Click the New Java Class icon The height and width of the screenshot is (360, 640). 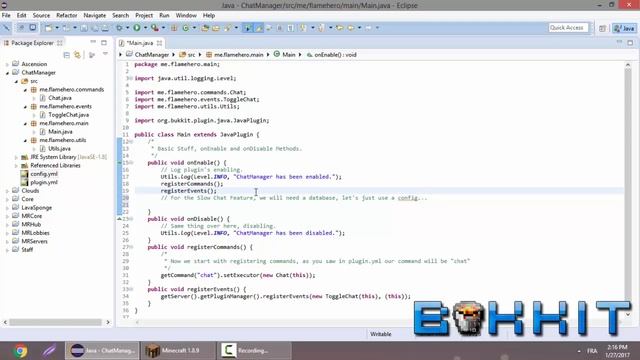[x=186, y=28]
